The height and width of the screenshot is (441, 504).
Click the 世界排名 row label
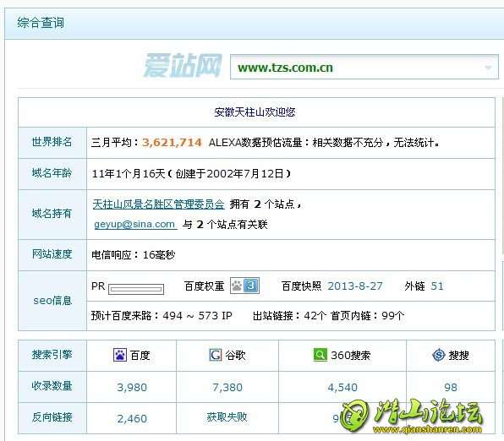tap(52, 142)
